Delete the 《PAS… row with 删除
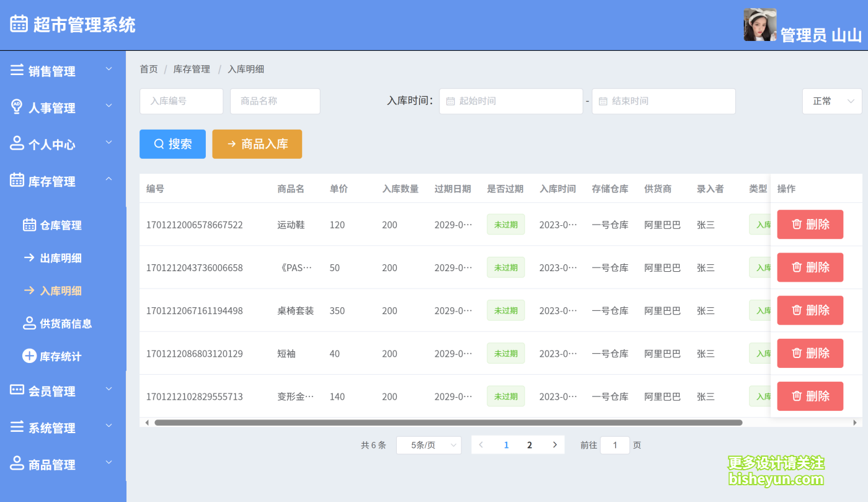This screenshot has height=502, width=868. (x=810, y=267)
